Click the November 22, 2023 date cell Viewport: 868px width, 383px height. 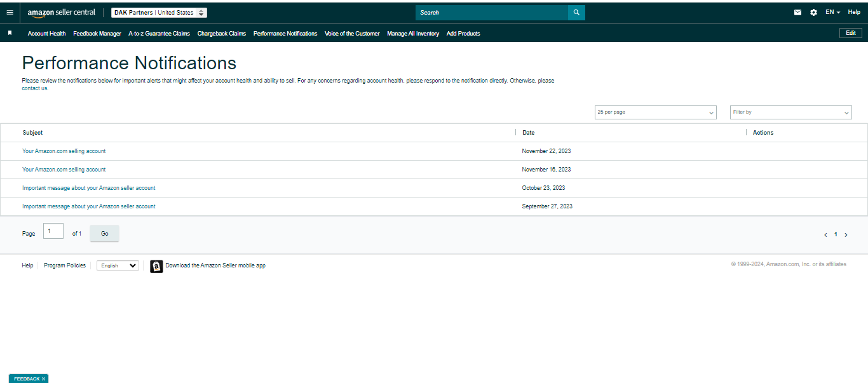click(546, 151)
